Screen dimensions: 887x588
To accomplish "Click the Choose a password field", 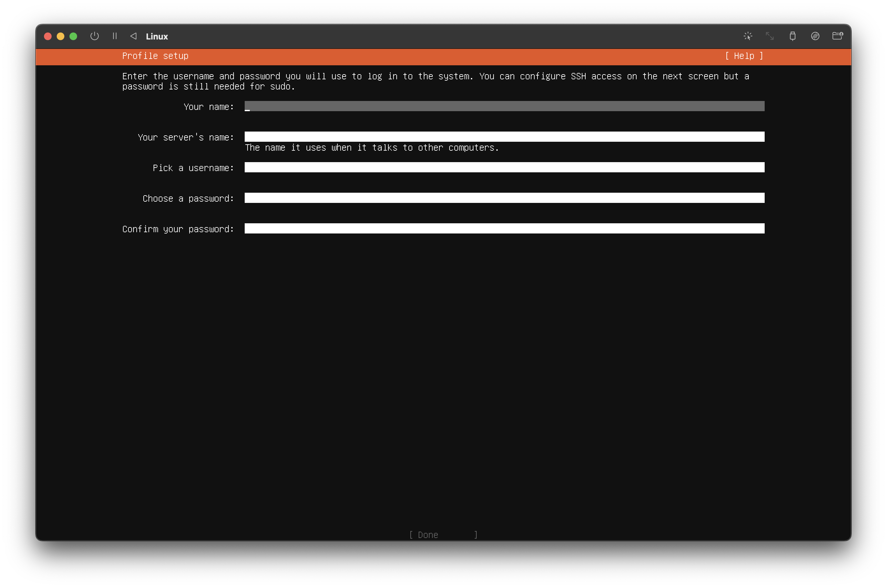I will pos(504,198).
